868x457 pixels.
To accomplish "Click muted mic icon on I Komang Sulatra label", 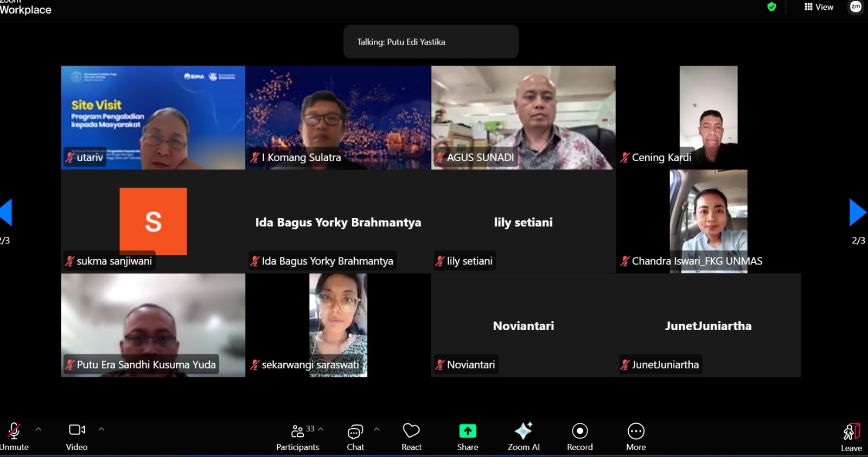I will pyautogui.click(x=255, y=158).
